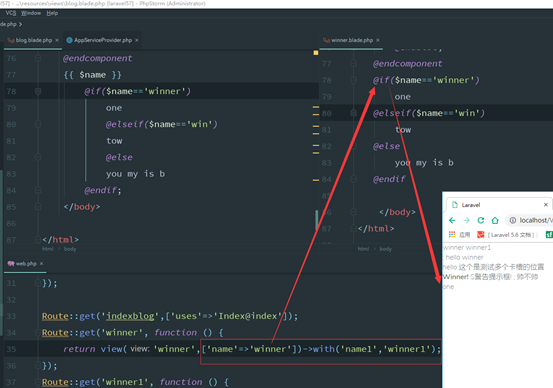Click '@endcomponent' in blog.blade.php
553x388 pixels.
click(x=97, y=58)
